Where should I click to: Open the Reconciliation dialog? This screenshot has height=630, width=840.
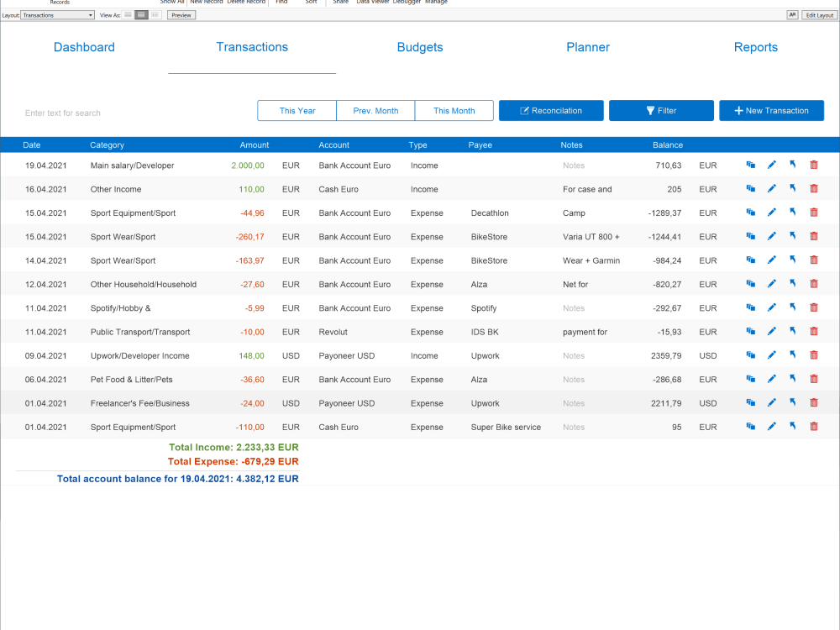coord(551,110)
